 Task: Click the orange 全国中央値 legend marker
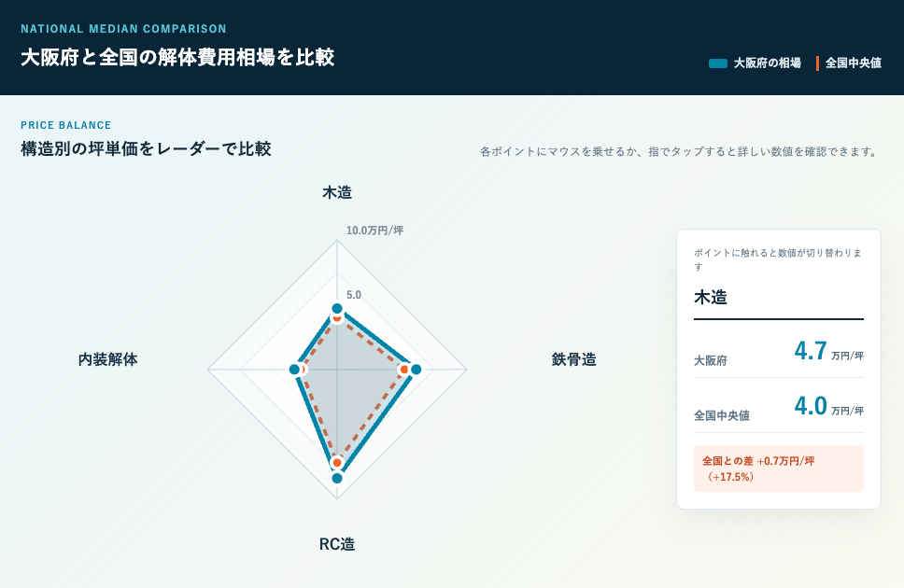[x=817, y=63]
